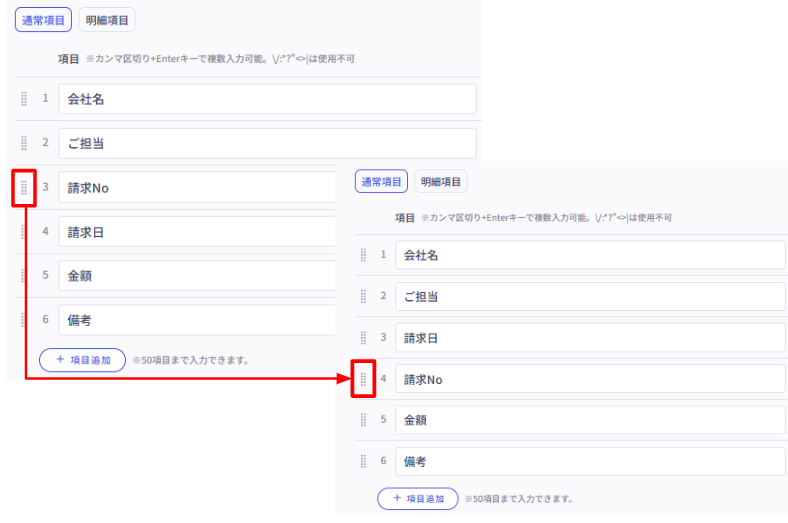Image resolution: width=788 pixels, height=523 pixels.
Task: Click the 会社名 drag handle in the left panel
Action: coord(24,99)
